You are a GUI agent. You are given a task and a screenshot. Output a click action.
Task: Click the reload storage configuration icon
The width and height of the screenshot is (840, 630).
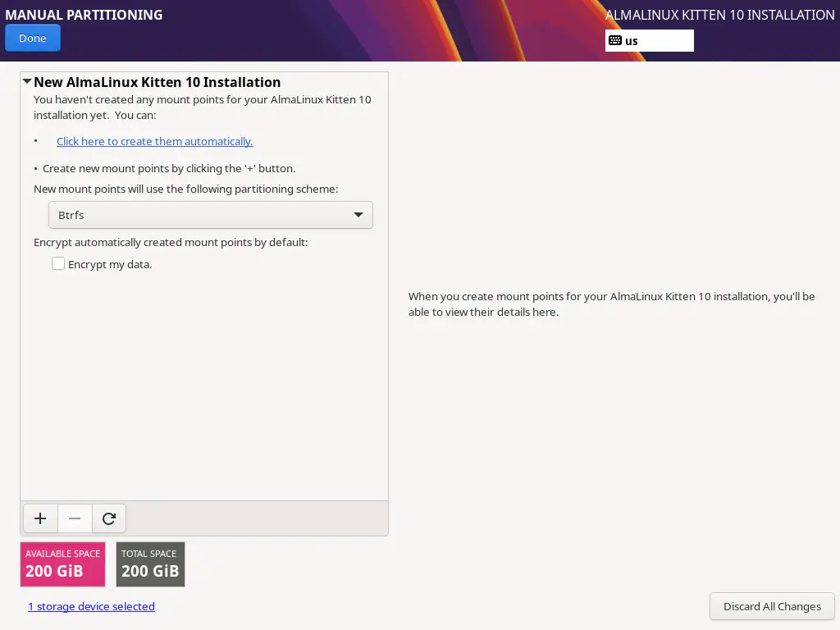coord(109,518)
